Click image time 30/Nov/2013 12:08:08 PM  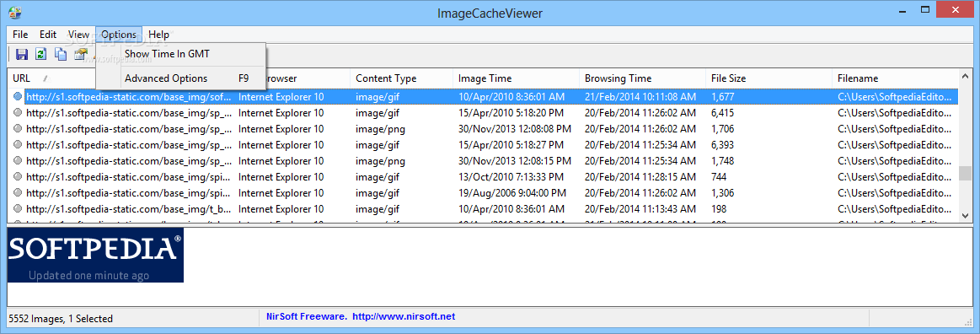coord(514,129)
